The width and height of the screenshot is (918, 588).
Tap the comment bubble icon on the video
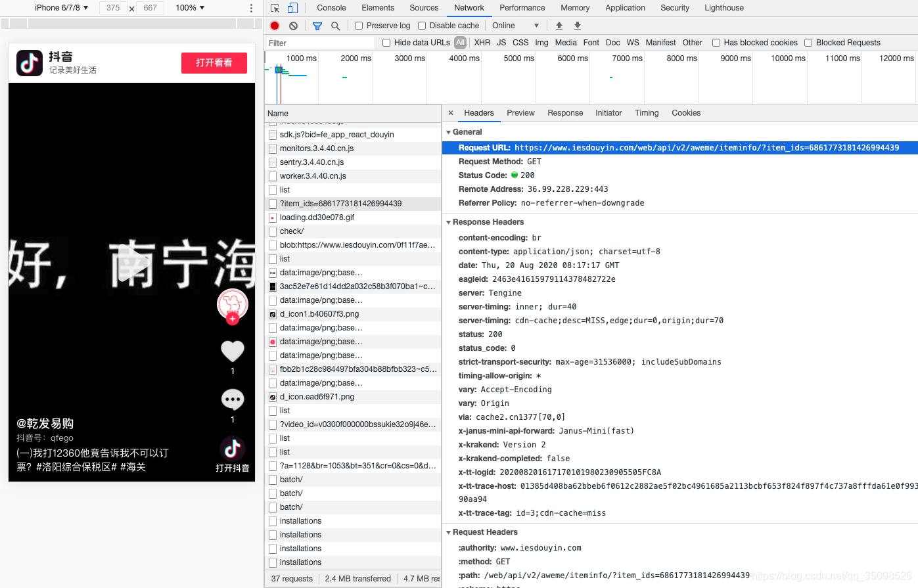tap(233, 399)
